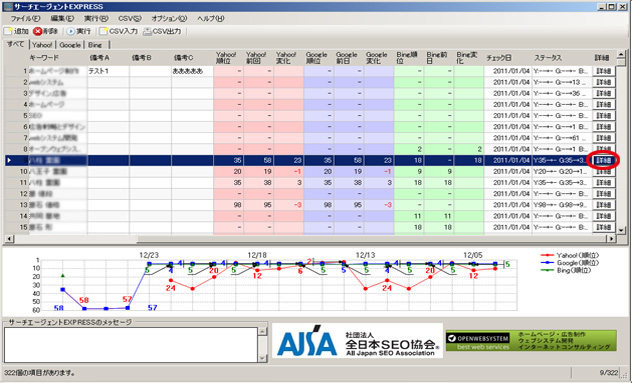Switch to the Google tab
632x383 pixels.
(70, 45)
